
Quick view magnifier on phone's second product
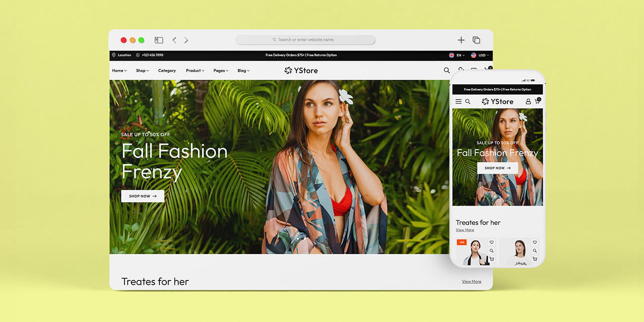(x=535, y=251)
